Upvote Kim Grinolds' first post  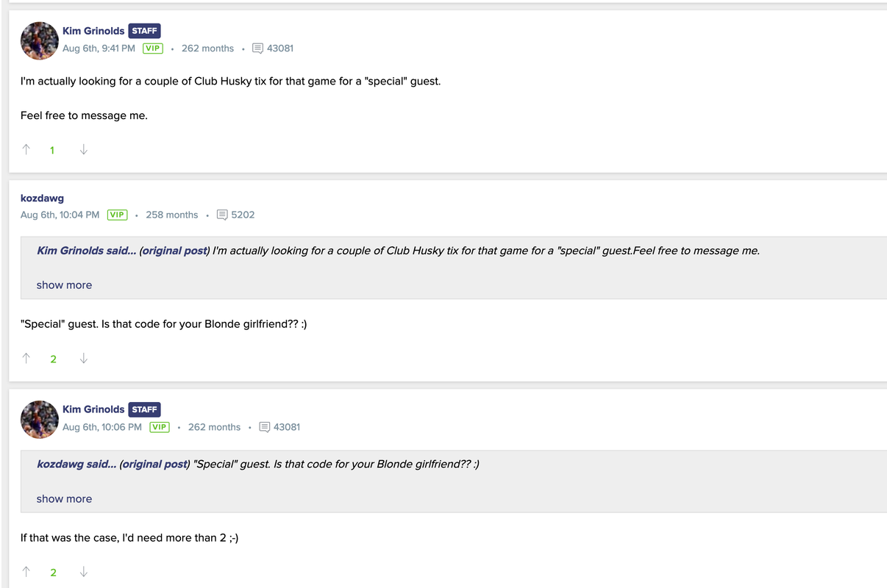(26, 149)
